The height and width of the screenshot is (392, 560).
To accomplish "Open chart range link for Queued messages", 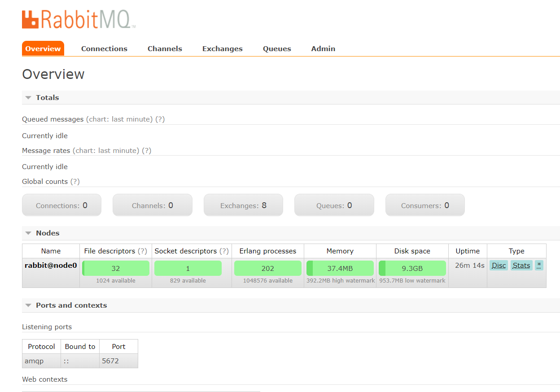I will point(119,119).
